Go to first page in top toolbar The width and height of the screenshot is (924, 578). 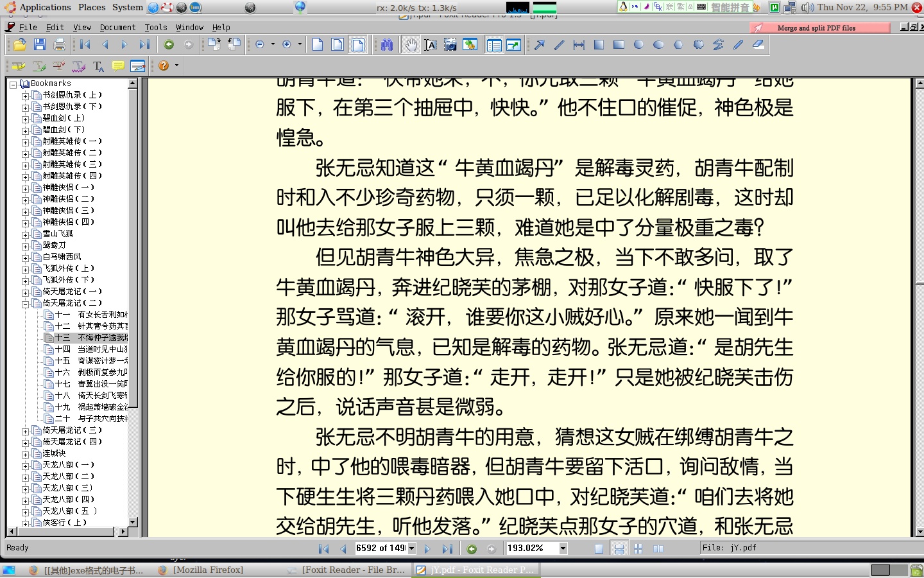tap(85, 44)
